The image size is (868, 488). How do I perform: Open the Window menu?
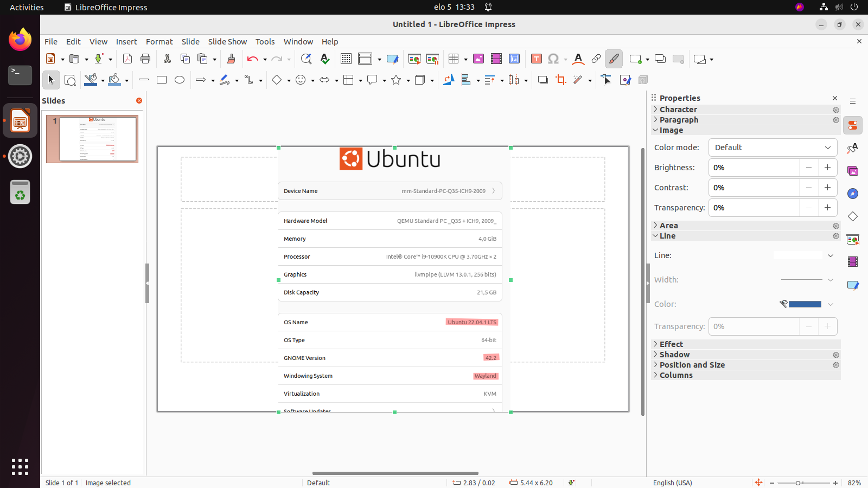click(298, 42)
